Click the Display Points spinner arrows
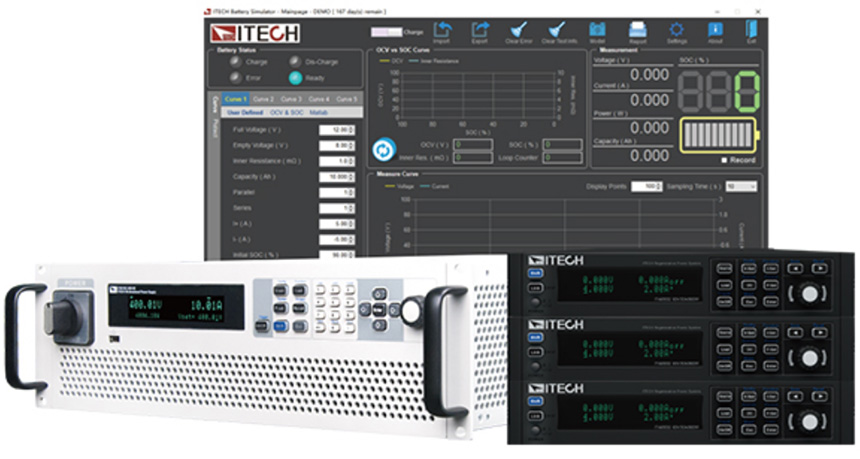Viewport: 860px width, 459px height. (659, 186)
